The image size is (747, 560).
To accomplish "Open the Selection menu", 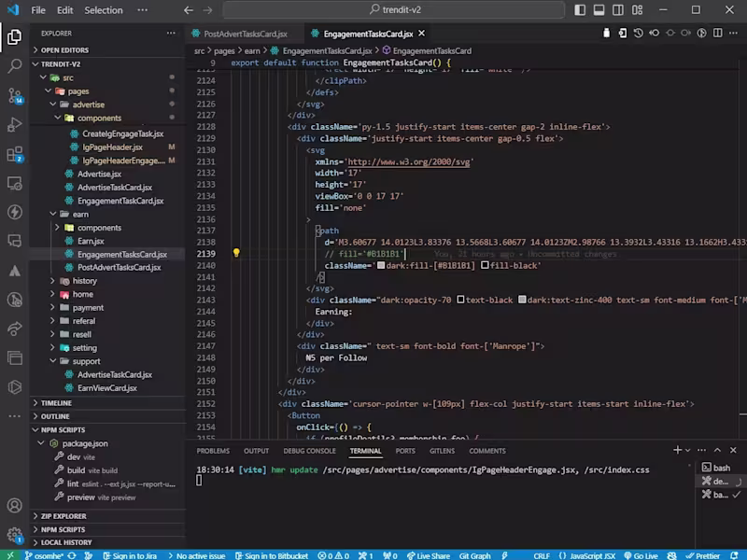I will pyautogui.click(x=103, y=10).
